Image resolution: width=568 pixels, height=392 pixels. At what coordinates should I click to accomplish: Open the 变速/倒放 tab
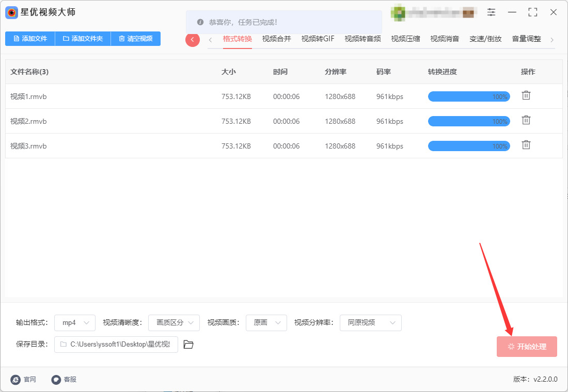click(485, 39)
